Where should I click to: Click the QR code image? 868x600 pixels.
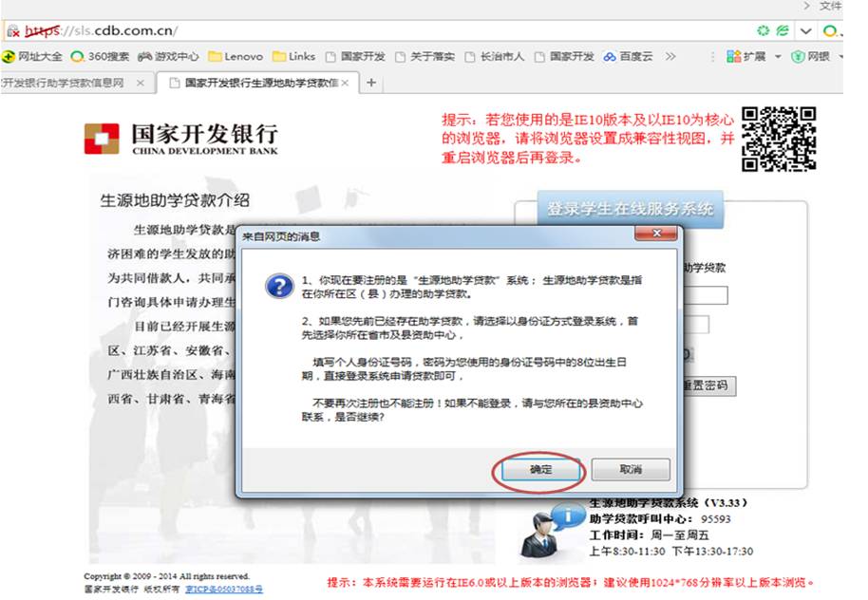pos(779,139)
